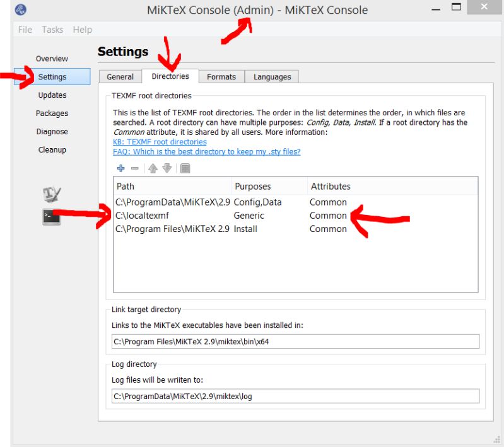Select the Directories tab
This screenshot has height=447, width=504.
coord(170,76)
